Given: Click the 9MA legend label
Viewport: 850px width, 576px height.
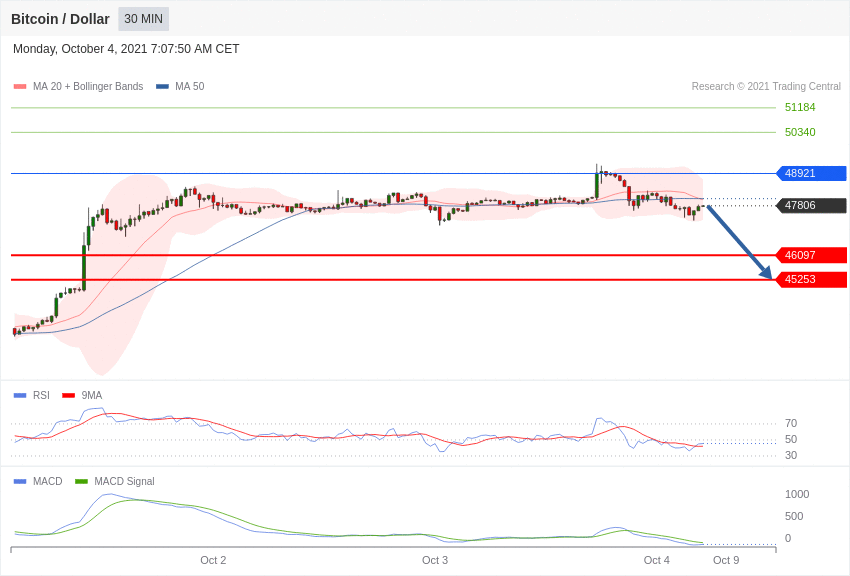Looking at the screenshot, I should (92, 396).
